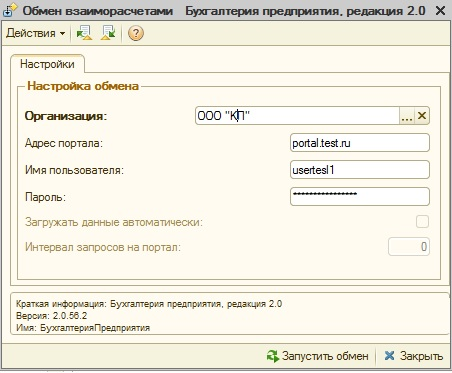The width and height of the screenshot is (452, 373).
Task: Open help with the question mark icon
Action: (136, 33)
